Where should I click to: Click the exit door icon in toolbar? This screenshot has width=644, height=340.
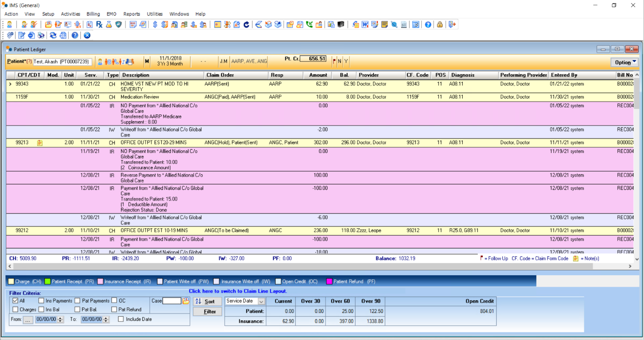click(x=452, y=25)
